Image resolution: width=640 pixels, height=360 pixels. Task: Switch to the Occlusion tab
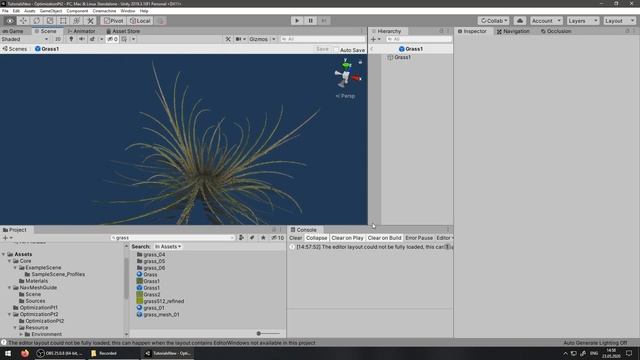pos(556,31)
